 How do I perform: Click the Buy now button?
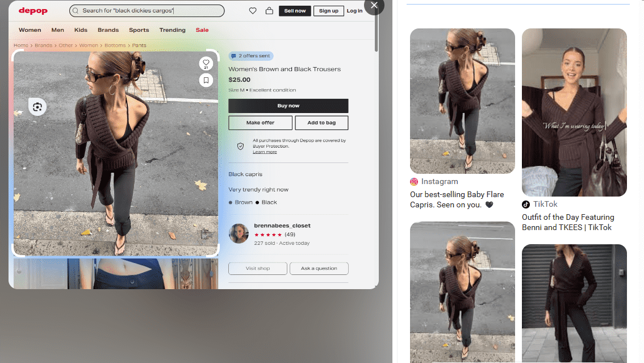point(288,106)
